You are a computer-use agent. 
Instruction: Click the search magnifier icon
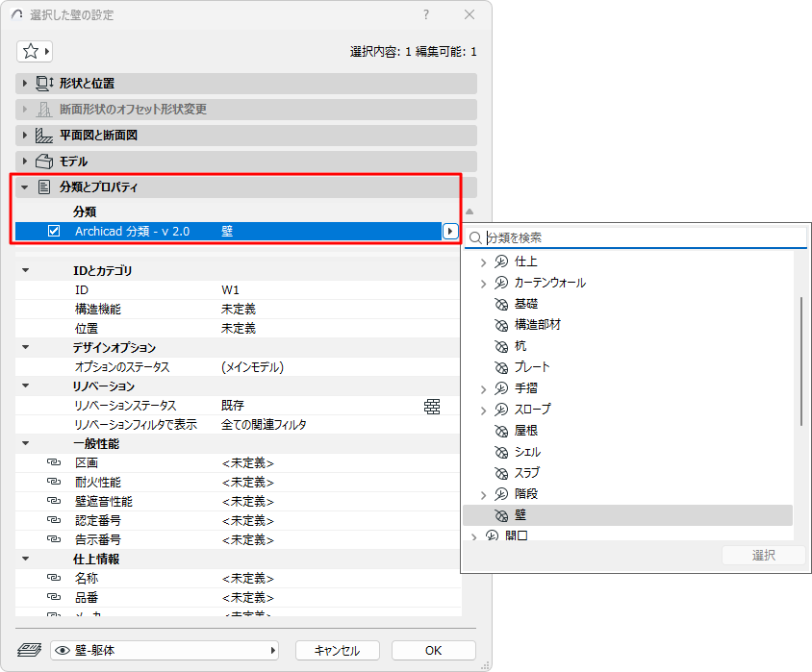(475, 238)
